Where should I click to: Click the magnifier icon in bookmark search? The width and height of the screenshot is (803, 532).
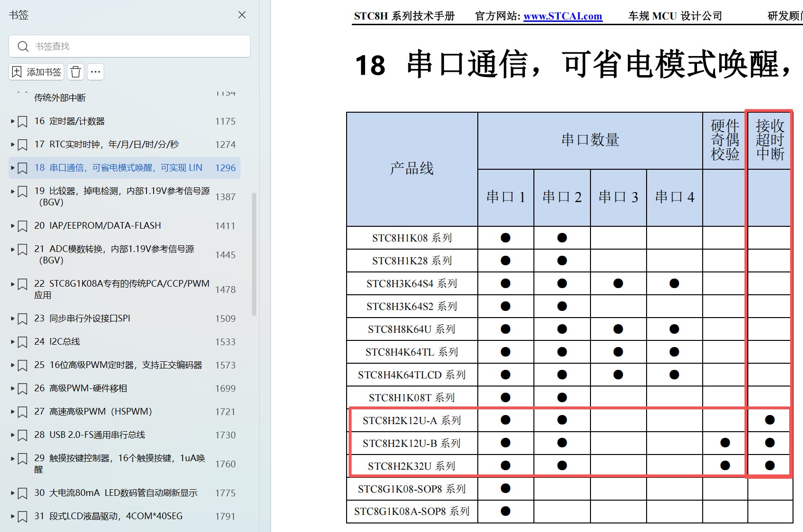pos(23,46)
